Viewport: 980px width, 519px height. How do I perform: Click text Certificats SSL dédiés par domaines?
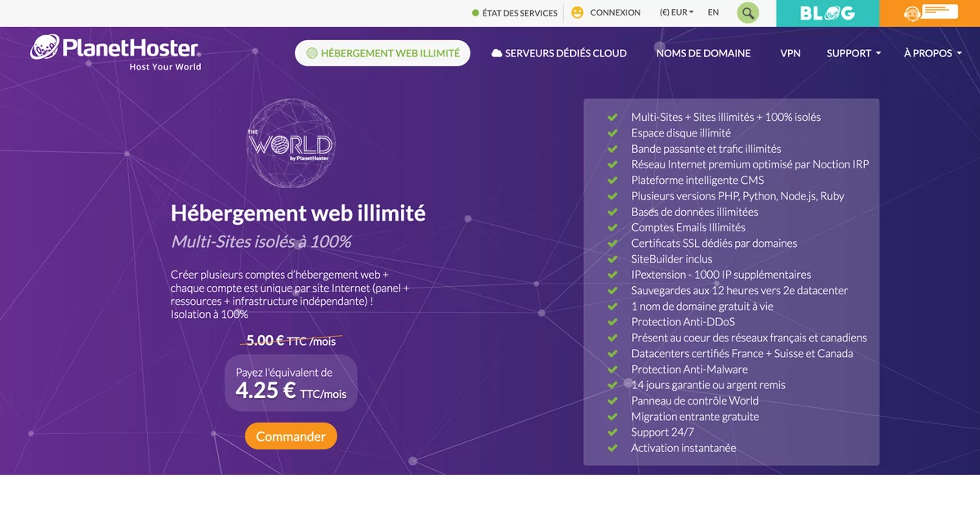pyautogui.click(x=714, y=244)
